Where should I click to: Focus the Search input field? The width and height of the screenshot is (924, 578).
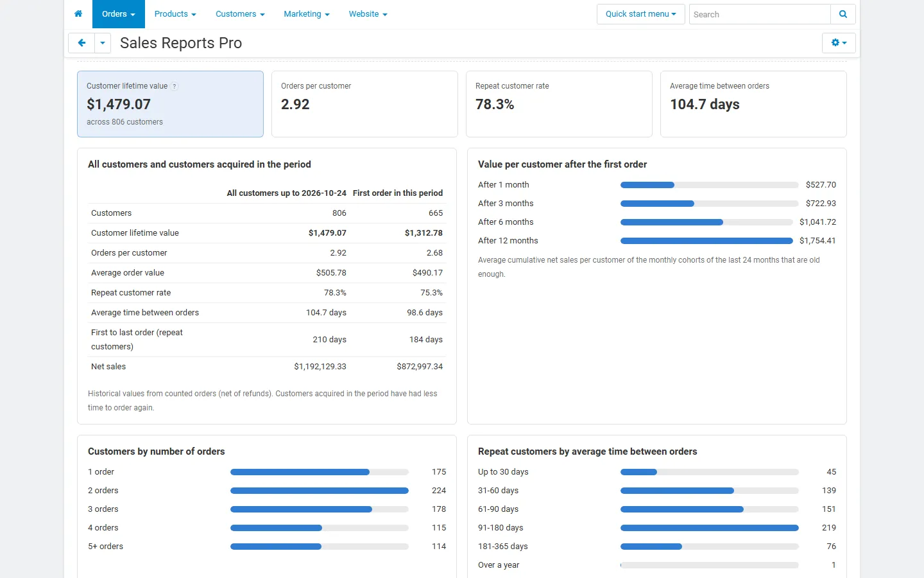click(x=760, y=14)
